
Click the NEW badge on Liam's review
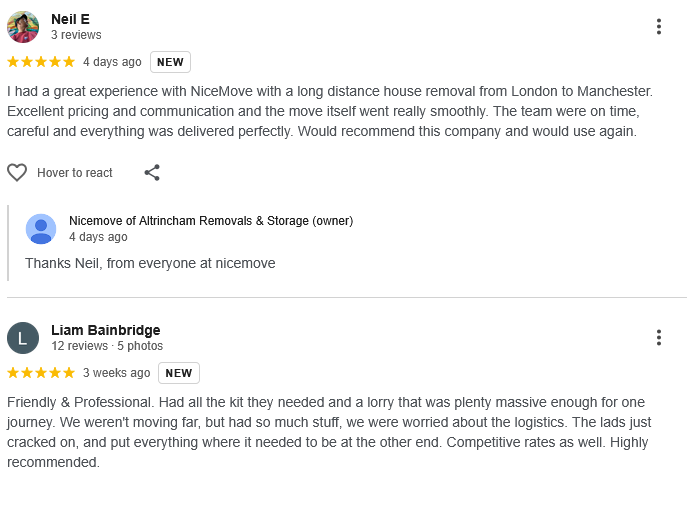(179, 373)
